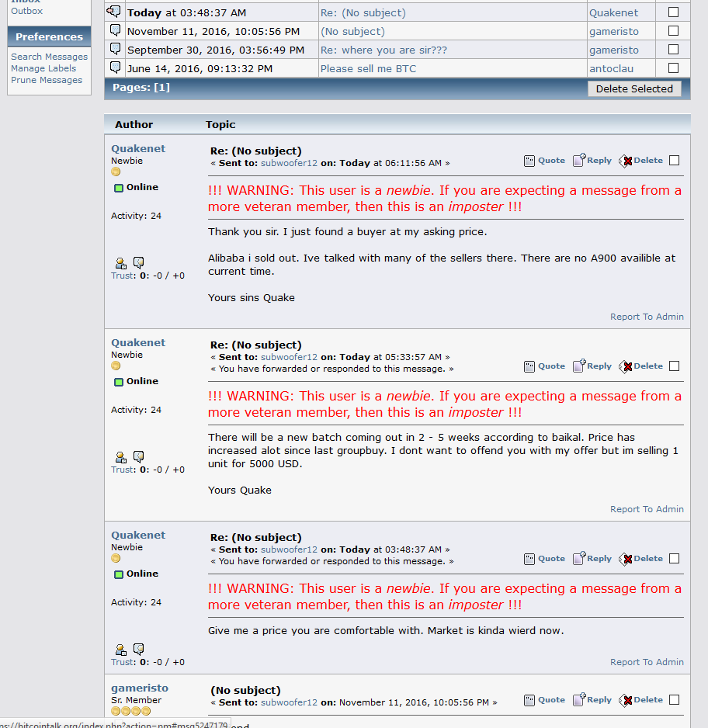708x728 pixels.
Task: Click Reply icon on 03:48:37 AM message
Action: pos(579,559)
